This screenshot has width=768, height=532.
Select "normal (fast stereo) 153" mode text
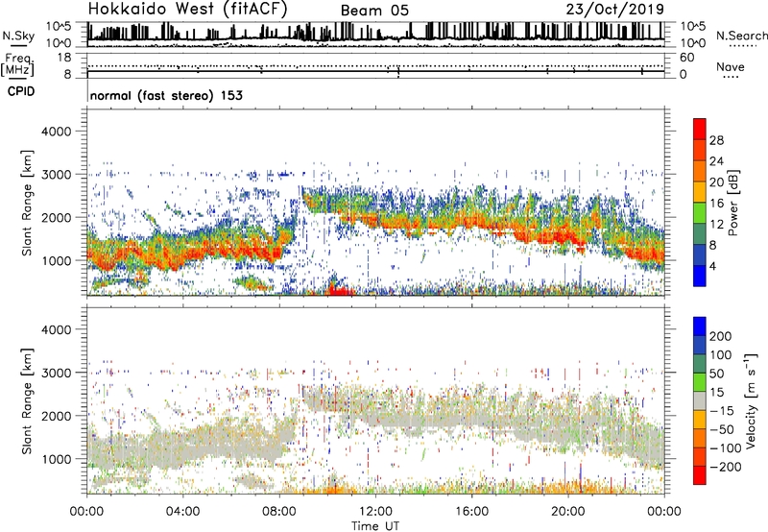(x=166, y=95)
